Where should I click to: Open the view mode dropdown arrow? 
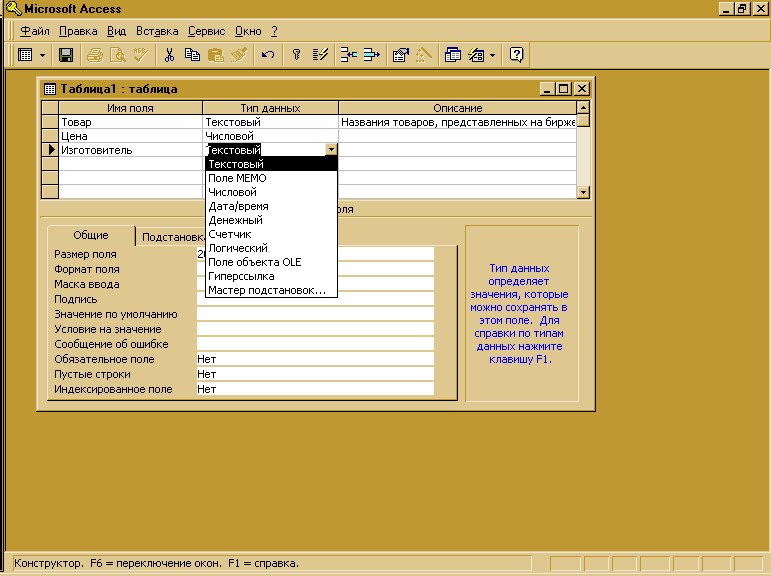point(42,55)
